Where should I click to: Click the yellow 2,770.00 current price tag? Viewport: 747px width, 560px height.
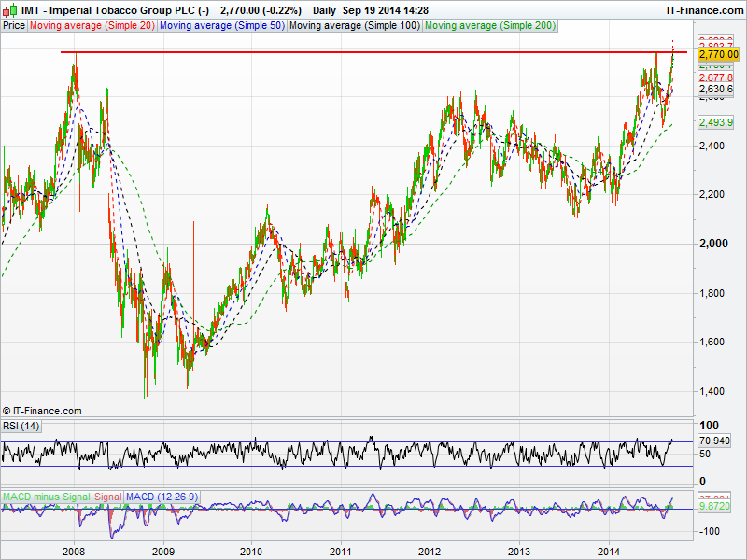(x=718, y=55)
